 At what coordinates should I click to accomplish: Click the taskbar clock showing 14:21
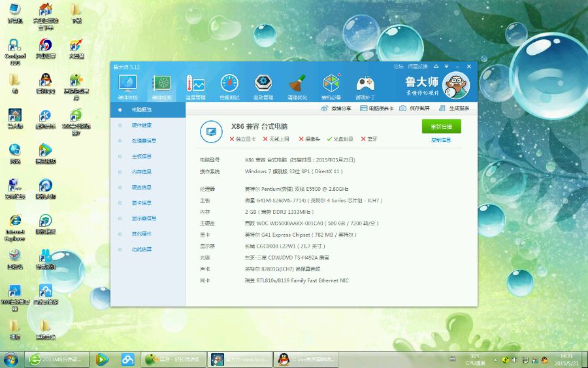tap(566, 360)
